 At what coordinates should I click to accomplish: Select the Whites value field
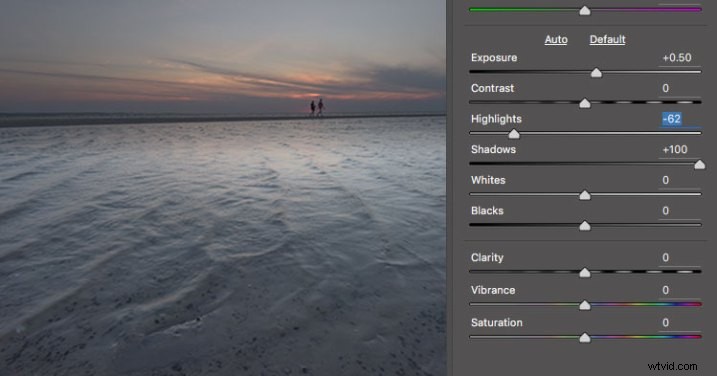(x=679, y=180)
